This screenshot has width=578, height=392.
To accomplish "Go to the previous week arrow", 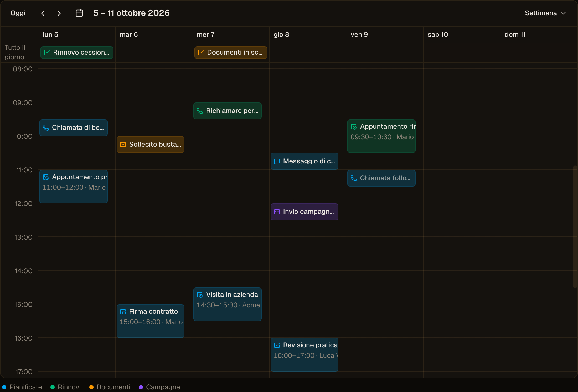I will coord(43,13).
